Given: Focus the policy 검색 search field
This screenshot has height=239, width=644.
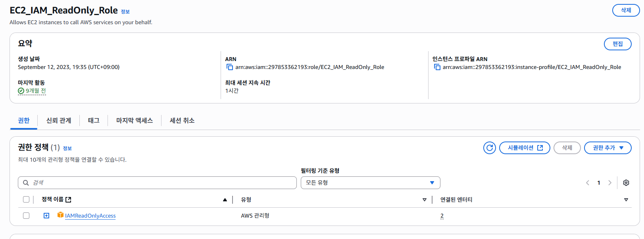Looking at the screenshot, I should click(157, 183).
